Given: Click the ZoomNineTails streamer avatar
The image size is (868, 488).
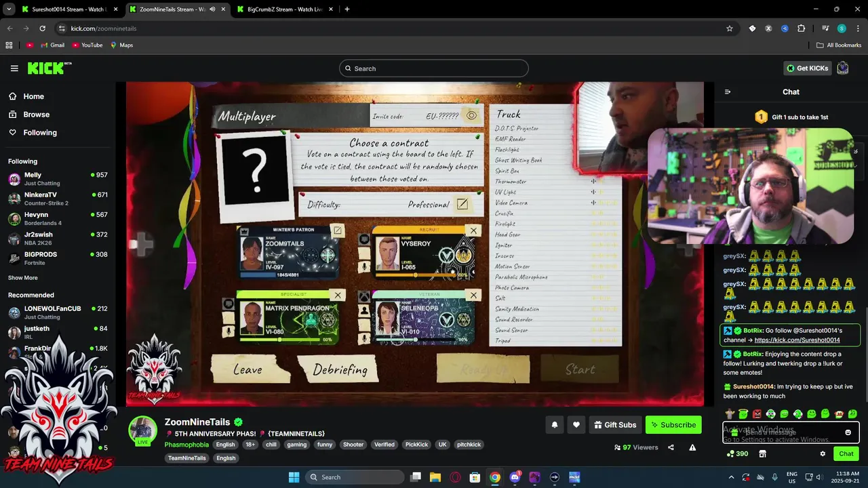Looking at the screenshot, I should coord(143,431).
